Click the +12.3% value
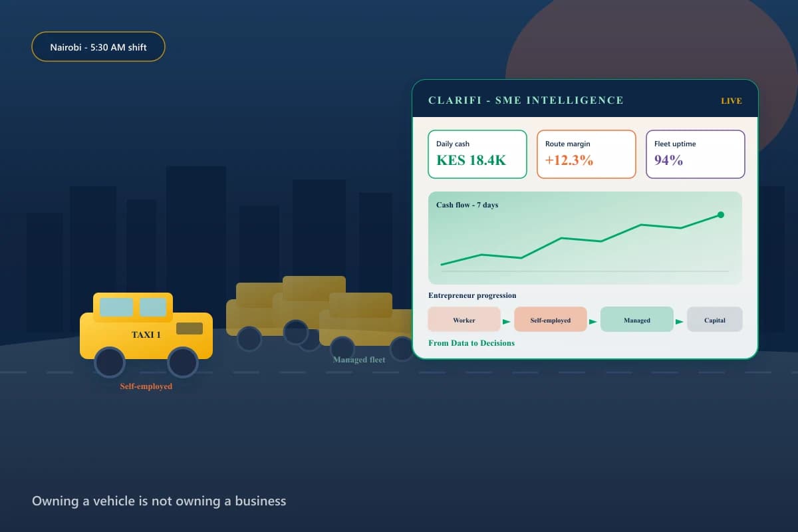This screenshot has height=532, width=798. pos(569,160)
